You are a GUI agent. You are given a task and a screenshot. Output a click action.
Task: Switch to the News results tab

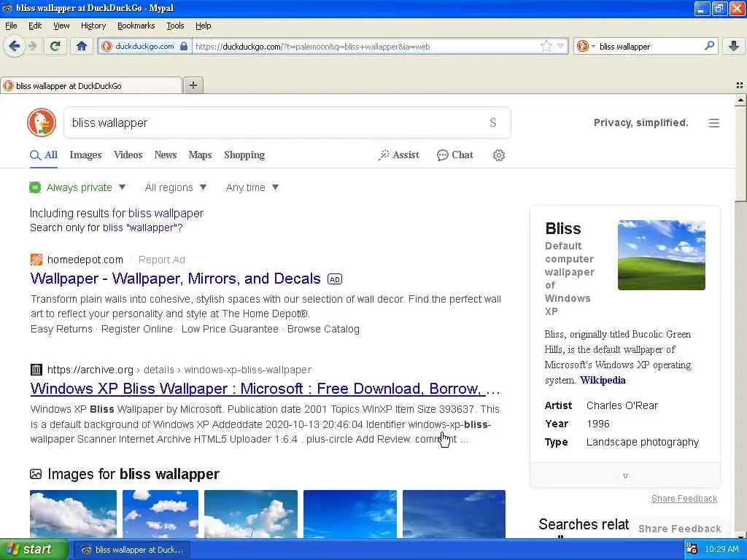166,155
